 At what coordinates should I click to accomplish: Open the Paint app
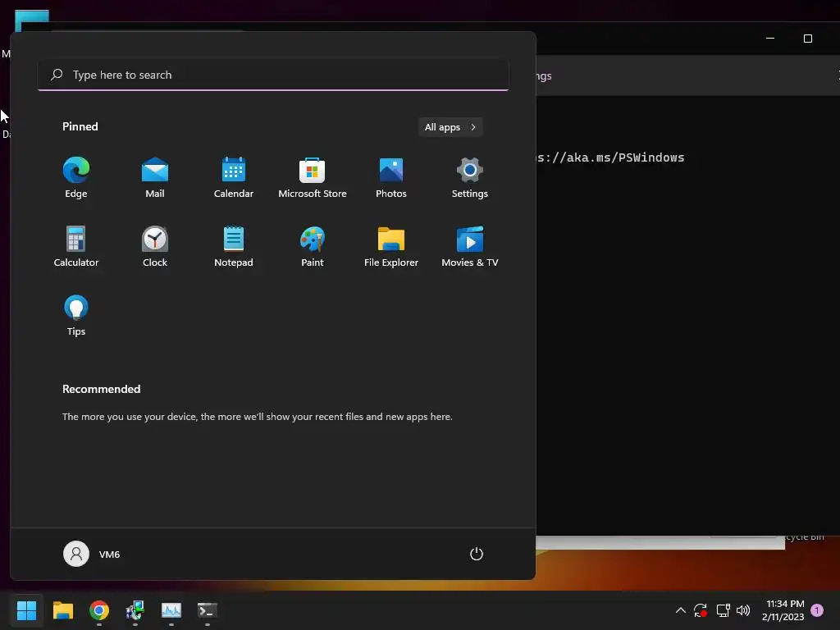[x=313, y=246]
